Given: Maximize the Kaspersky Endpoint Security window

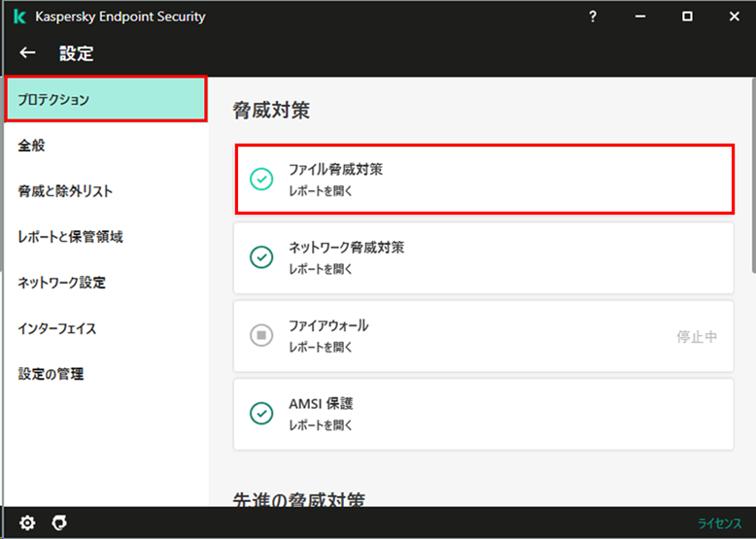Looking at the screenshot, I should tap(687, 17).
